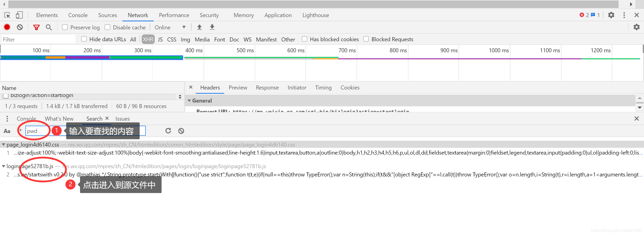Click the red error count badge

point(584,15)
